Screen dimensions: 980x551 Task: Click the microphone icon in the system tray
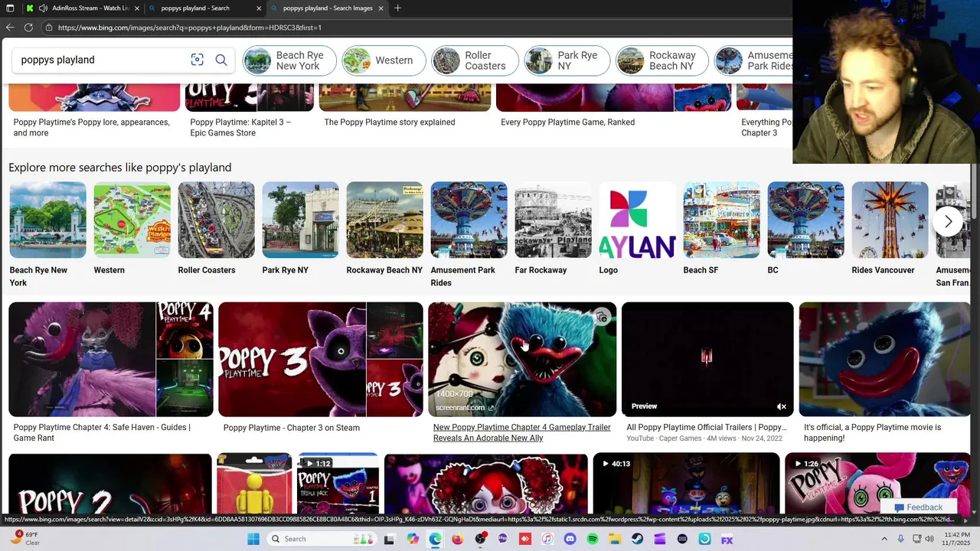click(x=900, y=539)
